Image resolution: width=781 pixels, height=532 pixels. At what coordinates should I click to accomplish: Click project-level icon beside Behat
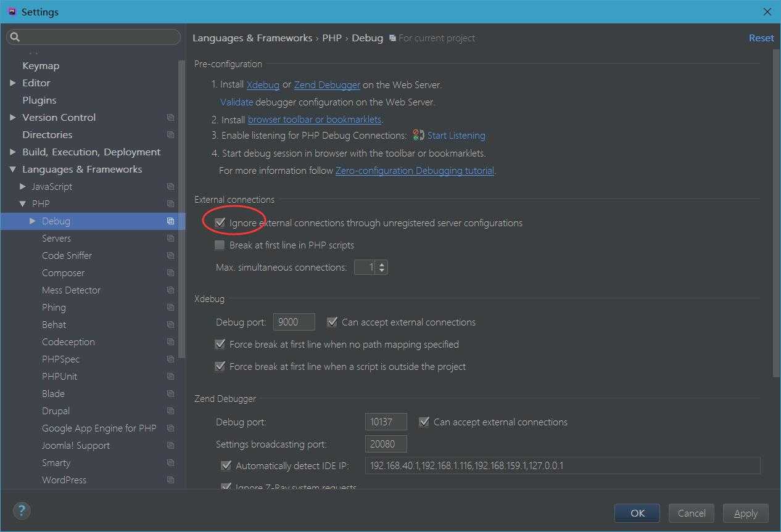point(170,324)
